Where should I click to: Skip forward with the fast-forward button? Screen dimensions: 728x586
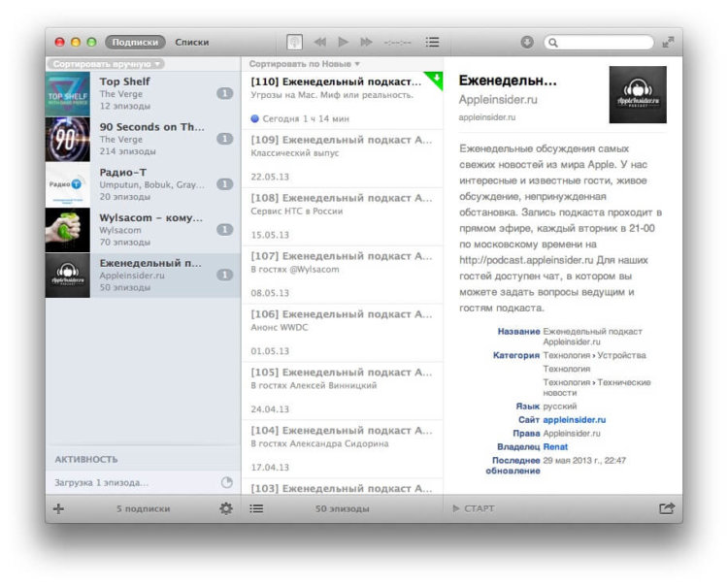(366, 43)
